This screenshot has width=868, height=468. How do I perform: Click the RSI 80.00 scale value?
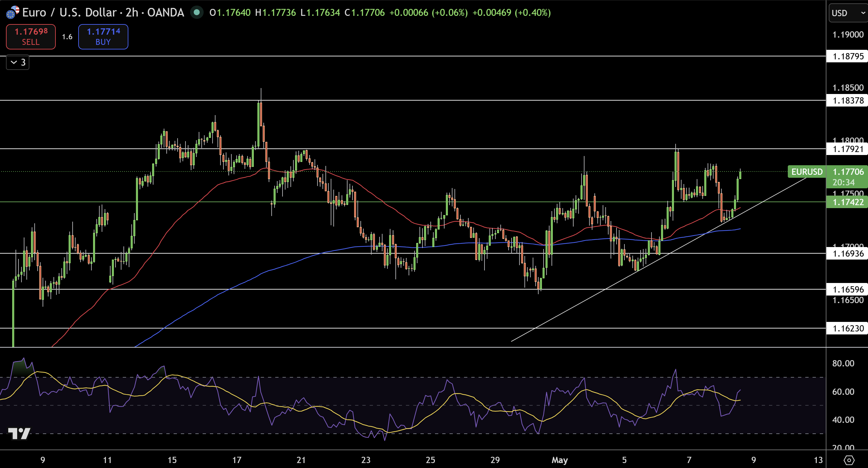tap(843, 363)
